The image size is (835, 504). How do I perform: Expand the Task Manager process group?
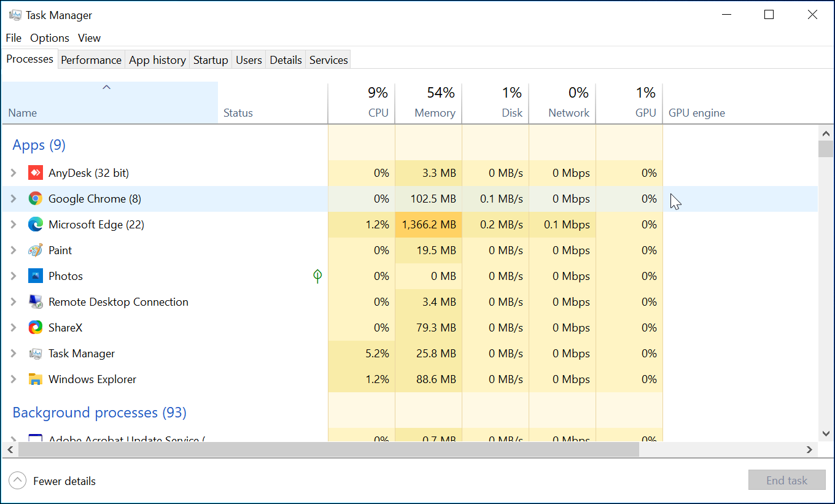[14, 354]
